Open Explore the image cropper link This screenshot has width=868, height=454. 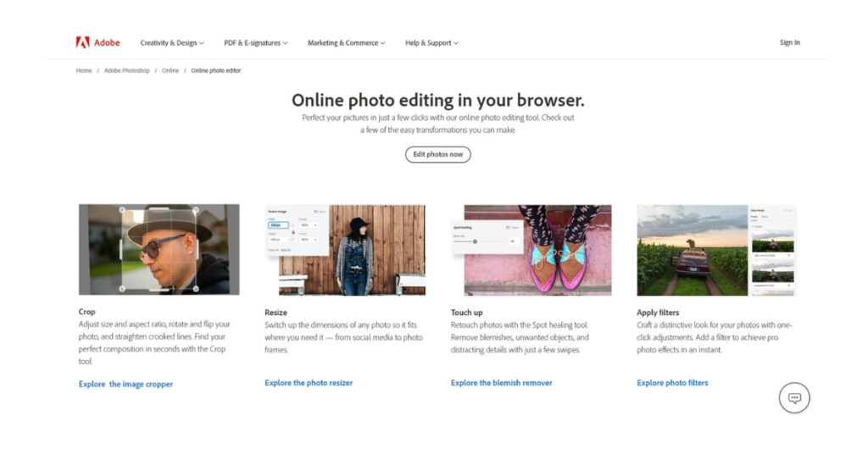(125, 384)
